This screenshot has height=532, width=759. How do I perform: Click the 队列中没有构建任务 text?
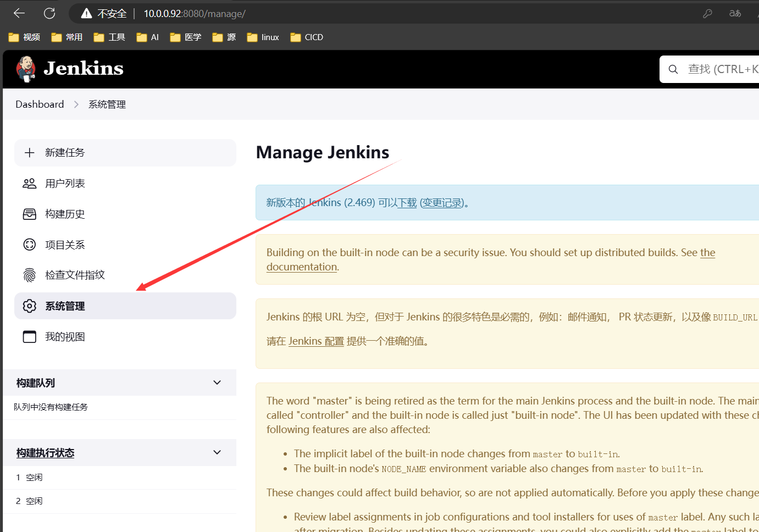tap(51, 407)
